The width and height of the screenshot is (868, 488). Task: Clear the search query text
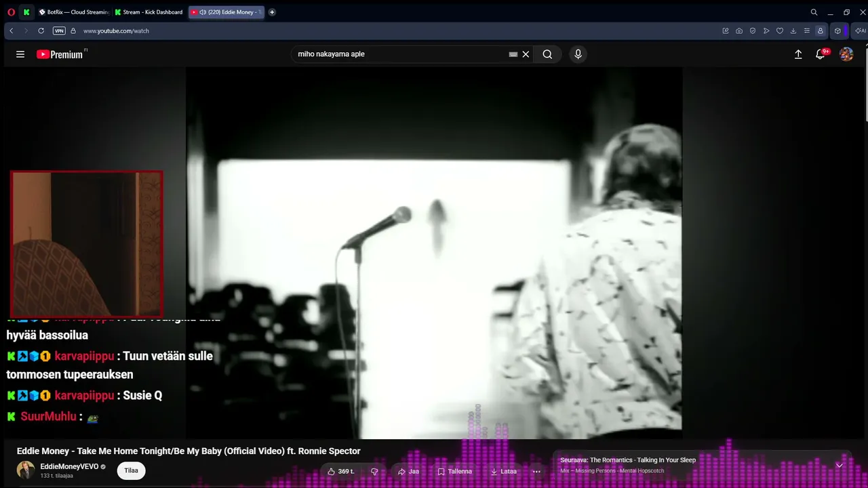click(526, 54)
